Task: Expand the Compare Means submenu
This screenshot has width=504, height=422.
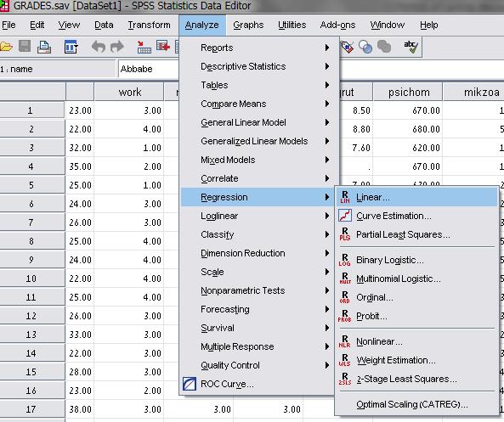Action: click(259, 104)
